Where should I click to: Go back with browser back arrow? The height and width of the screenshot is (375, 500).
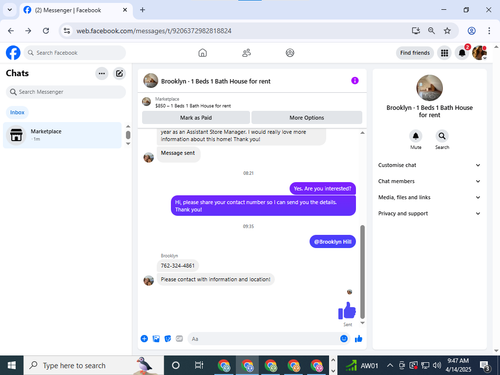click(x=11, y=31)
